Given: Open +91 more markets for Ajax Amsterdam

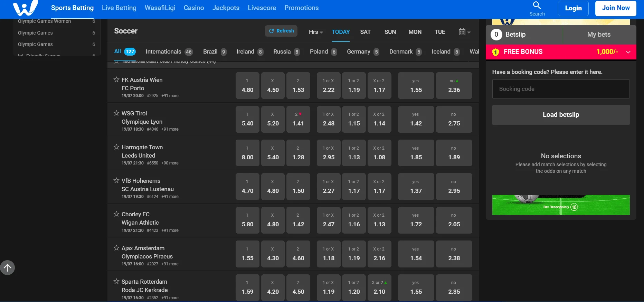Looking at the screenshot, I should (170, 264).
